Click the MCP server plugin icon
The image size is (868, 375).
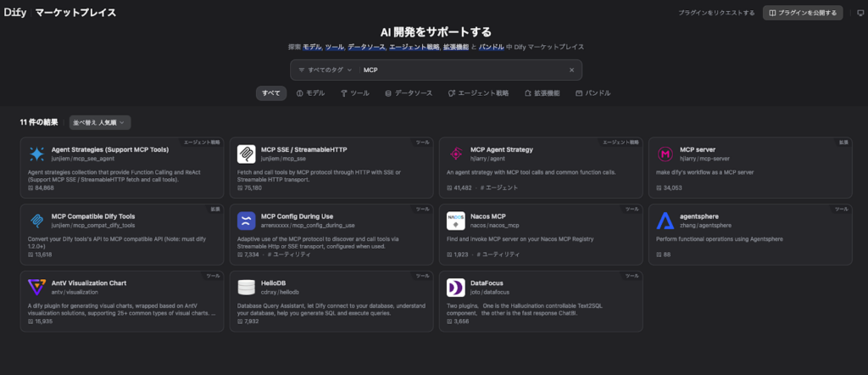point(665,154)
